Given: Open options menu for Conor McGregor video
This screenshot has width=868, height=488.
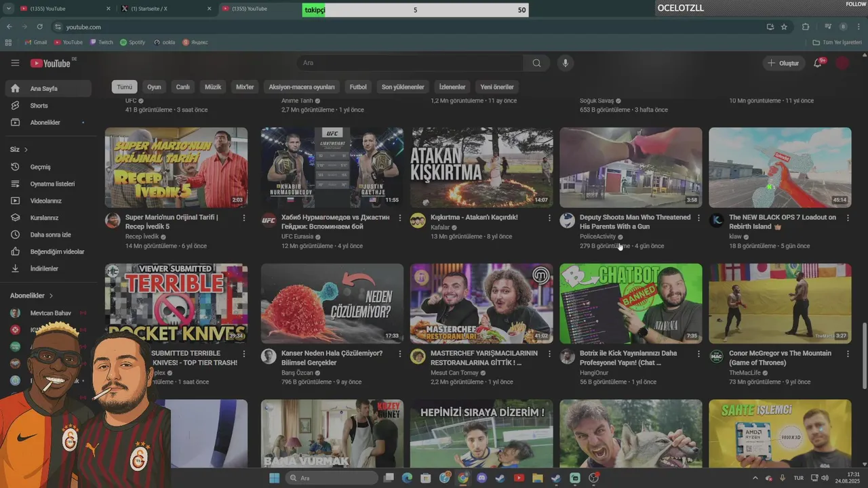Looking at the screenshot, I should [848, 353].
